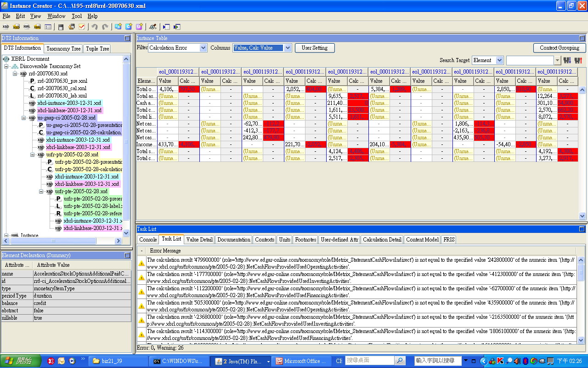Open the View menu
This screenshot has height=368, width=588.
[35, 16]
